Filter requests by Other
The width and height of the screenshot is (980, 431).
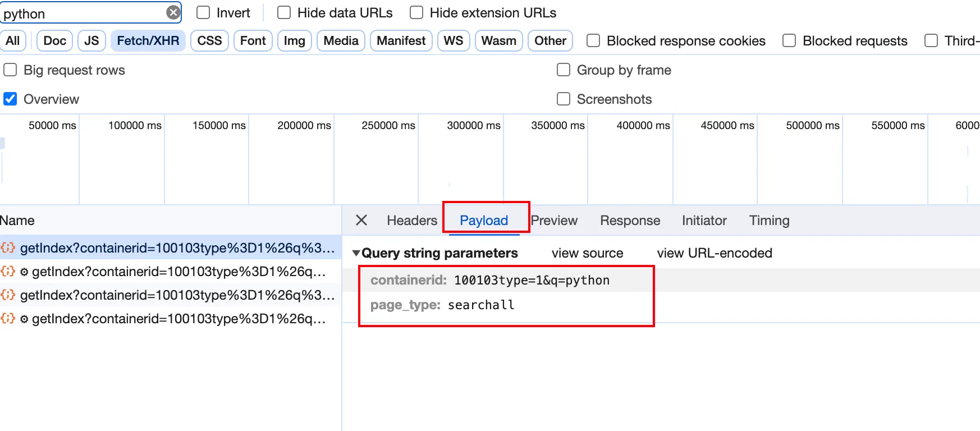click(550, 40)
